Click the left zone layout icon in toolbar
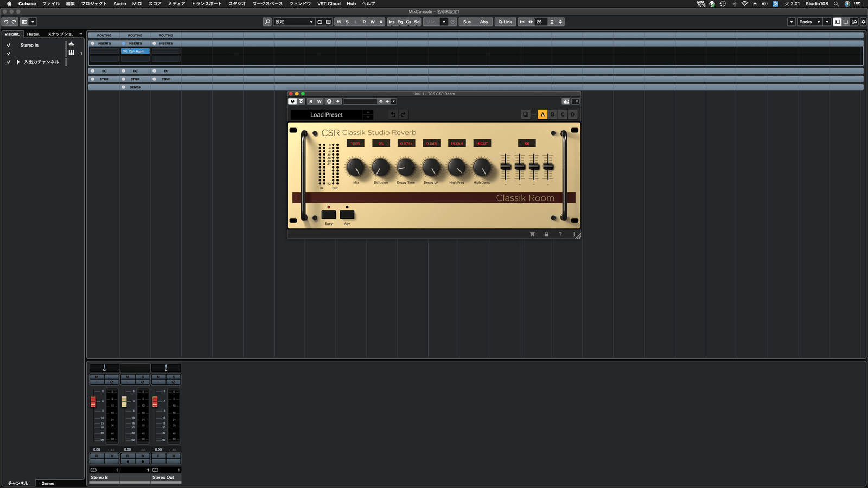This screenshot has height=488, width=868. pos(837,22)
